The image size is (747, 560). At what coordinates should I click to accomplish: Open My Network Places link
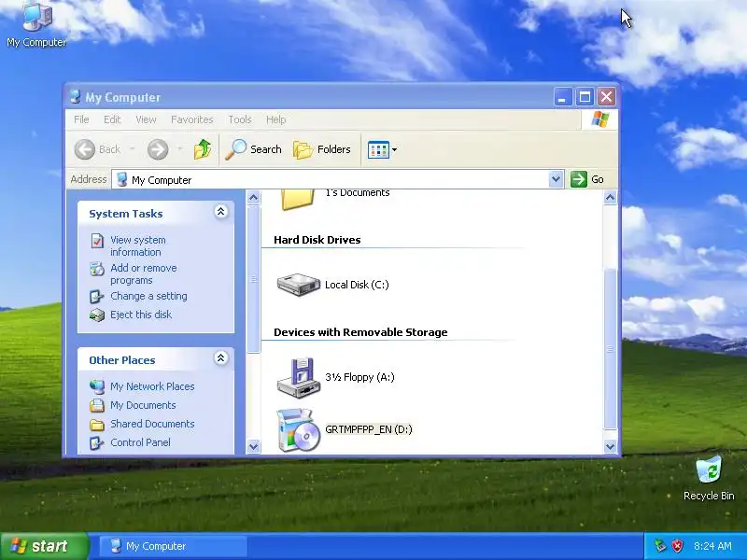coord(152,386)
